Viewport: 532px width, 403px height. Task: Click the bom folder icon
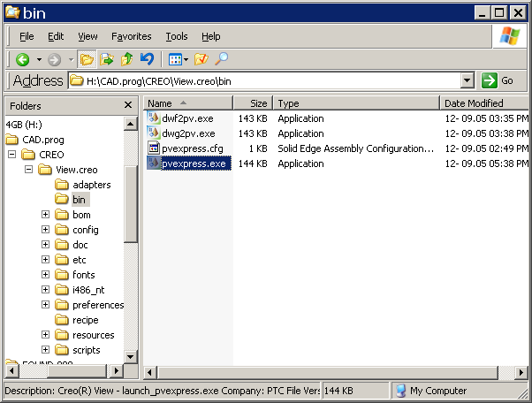point(62,215)
